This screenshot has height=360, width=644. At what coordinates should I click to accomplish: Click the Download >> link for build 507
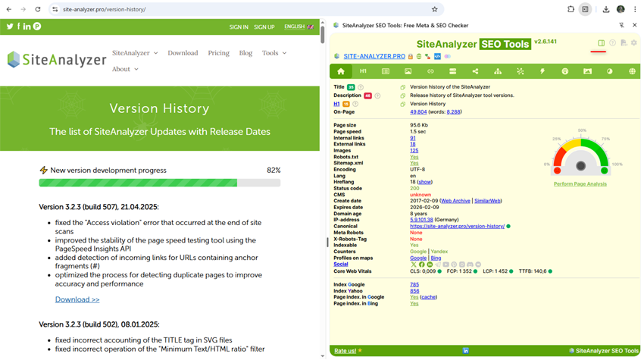[x=77, y=299]
